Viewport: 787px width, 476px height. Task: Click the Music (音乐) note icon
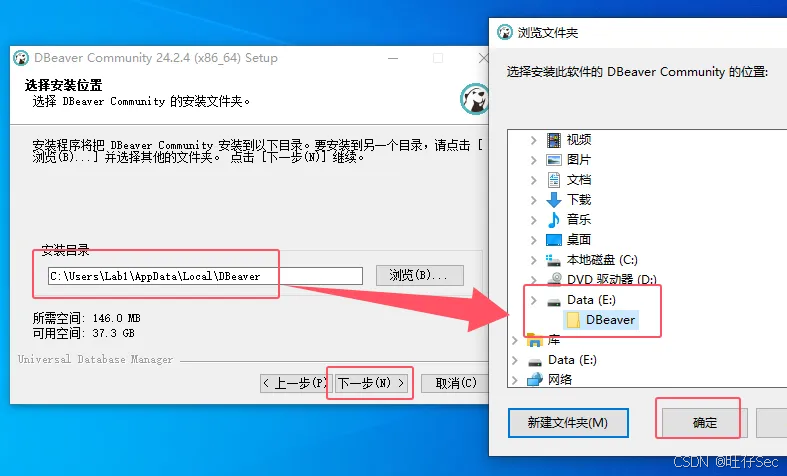554,219
